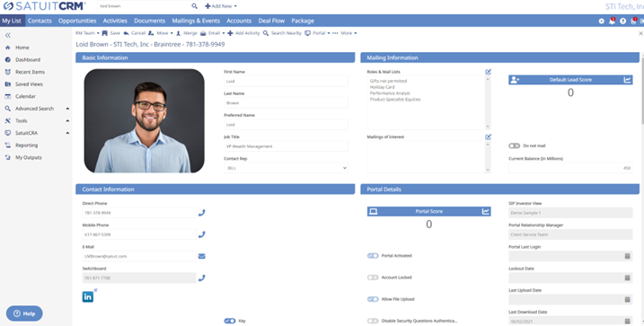
Task: Collapse the left sidebar with double chevron
Action: click(8, 35)
